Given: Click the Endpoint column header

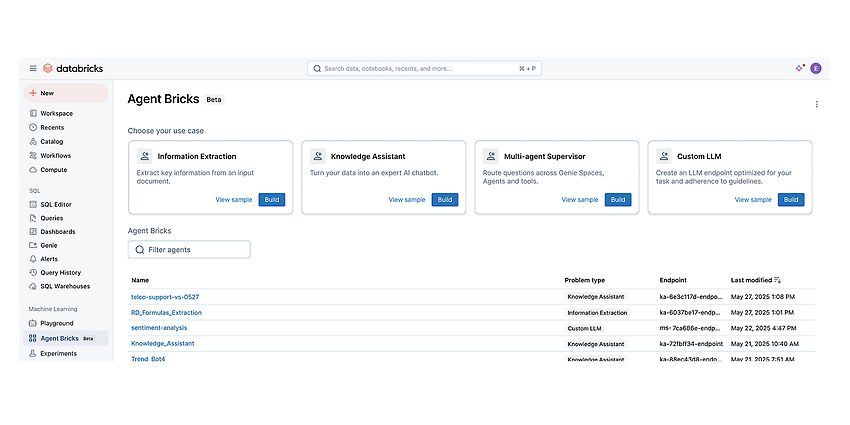Looking at the screenshot, I should point(673,280).
